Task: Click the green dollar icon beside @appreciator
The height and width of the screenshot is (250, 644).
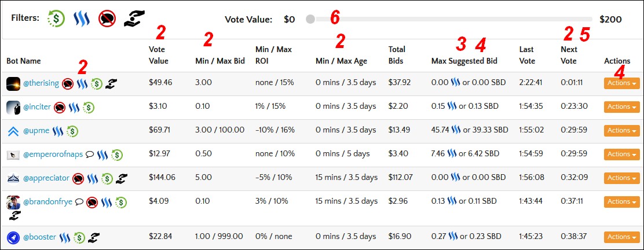Action: [x=107, y=179]
